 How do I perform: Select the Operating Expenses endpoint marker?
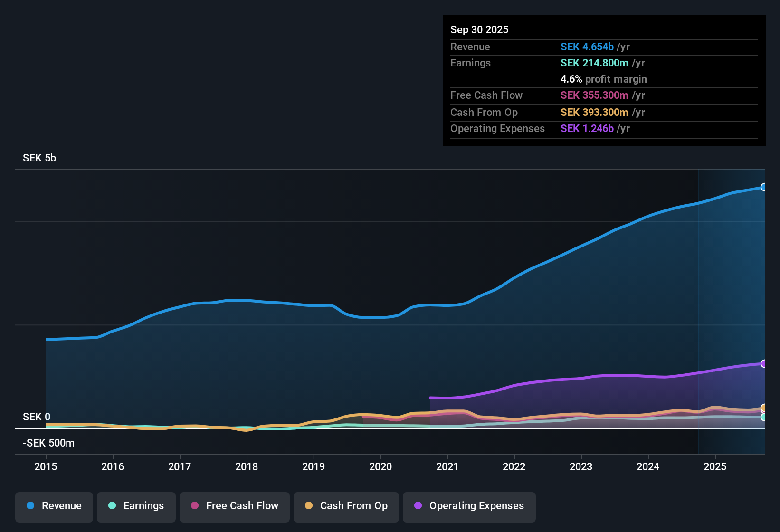point(763,363)
